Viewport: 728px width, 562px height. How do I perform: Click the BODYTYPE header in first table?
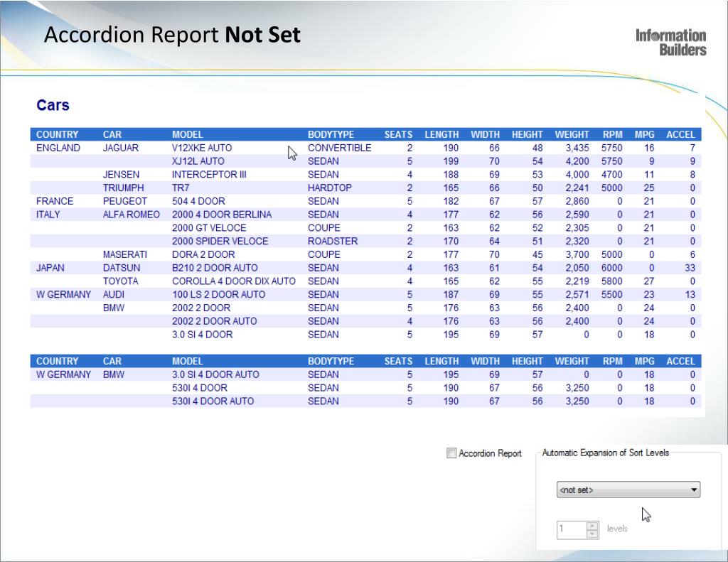pos(331,134)
